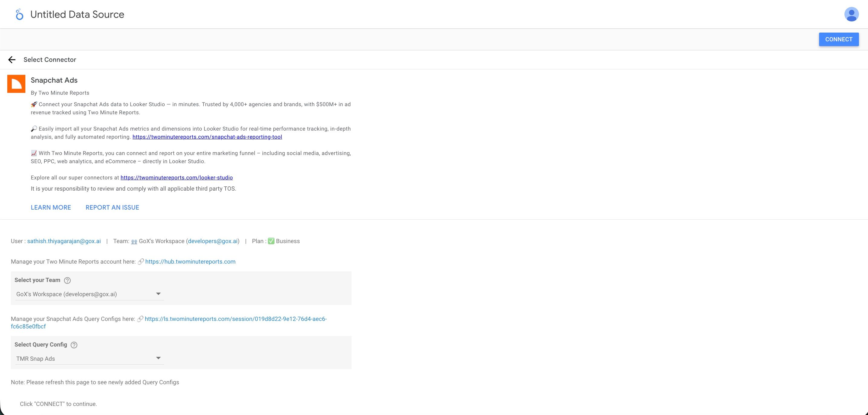Click the Snapchat Ads connector icon
The image size is (868, 415).
16,84
